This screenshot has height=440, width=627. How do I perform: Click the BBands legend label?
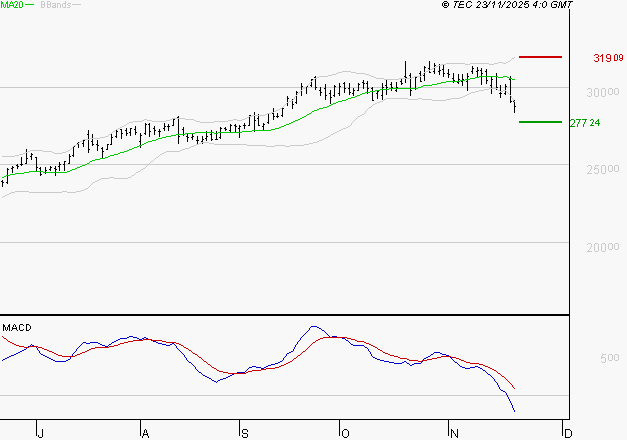[56, 5]
